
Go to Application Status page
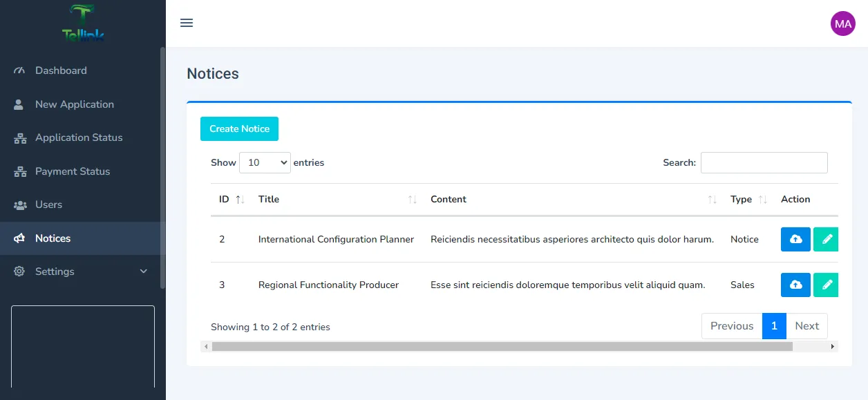coord(79,137)
